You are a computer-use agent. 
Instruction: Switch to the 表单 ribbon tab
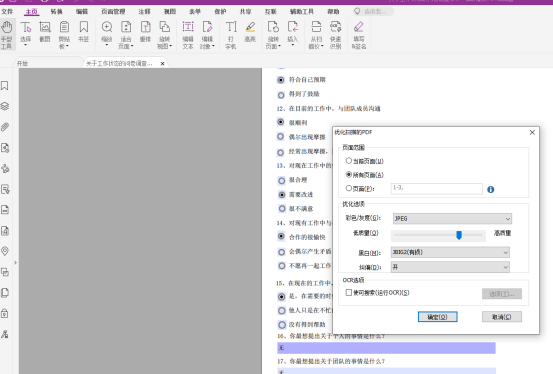coord(195,12)
